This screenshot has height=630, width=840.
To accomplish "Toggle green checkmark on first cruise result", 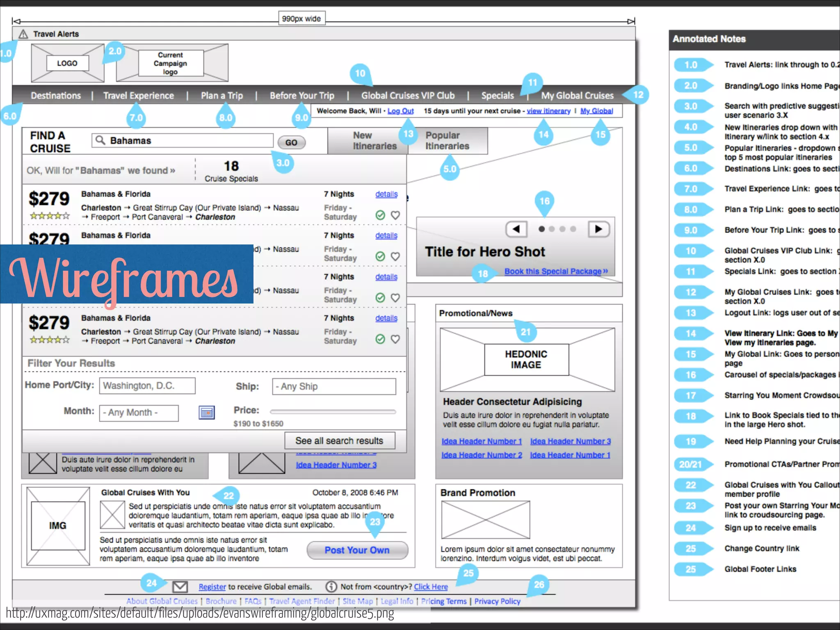I will (x=380, y=215).
